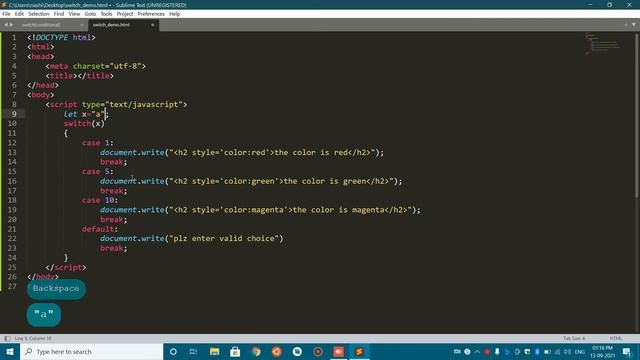Viewport: 640px width, 360px height.
Task: Go to previous tab with left arrow
Action: (x=6, y=25)
